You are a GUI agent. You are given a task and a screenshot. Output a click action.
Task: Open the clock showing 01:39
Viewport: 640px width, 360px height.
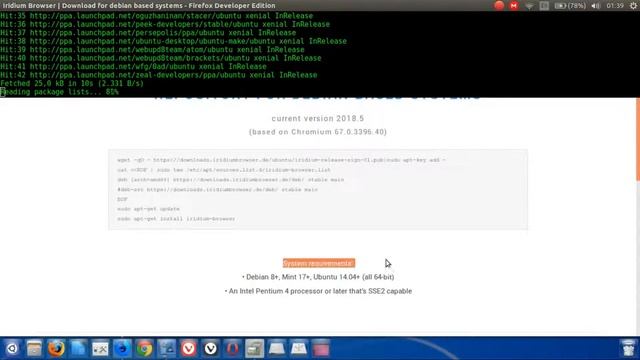[615, 6]
